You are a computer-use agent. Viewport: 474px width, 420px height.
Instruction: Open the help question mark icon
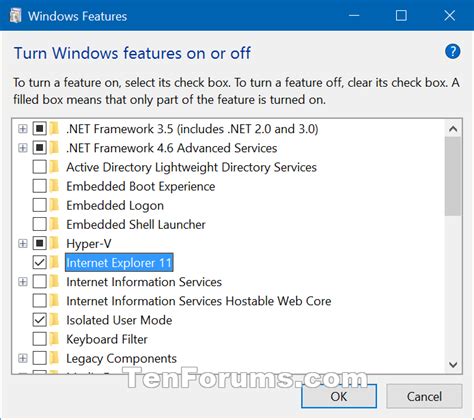point(452,52)
